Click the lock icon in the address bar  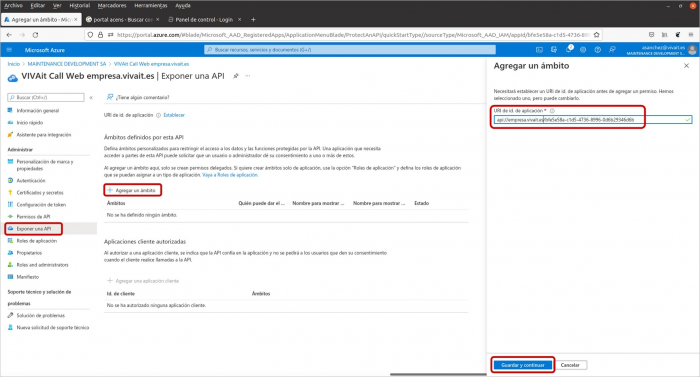100,35
